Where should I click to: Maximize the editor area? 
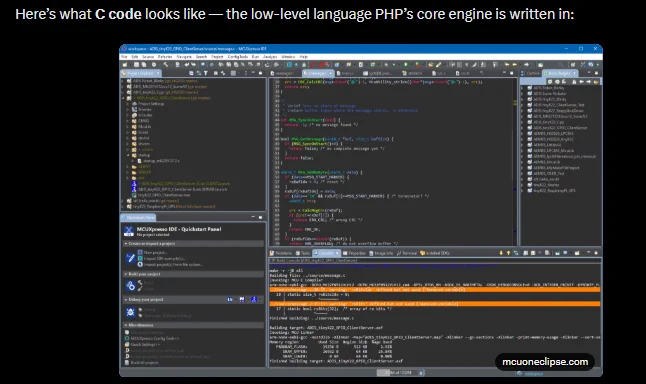point(511,73)
